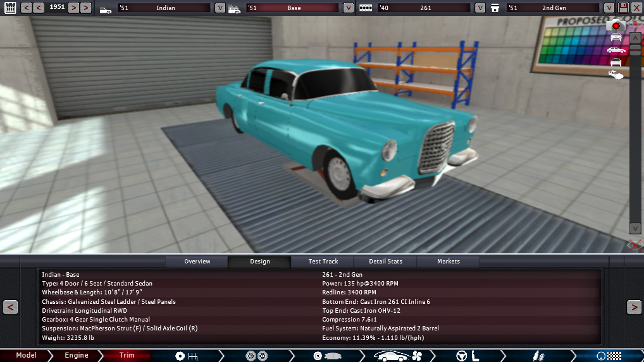The image size is (644, 362).
Task: Toggle the eye visibility icon at top right
Action: tap(636, 24)
